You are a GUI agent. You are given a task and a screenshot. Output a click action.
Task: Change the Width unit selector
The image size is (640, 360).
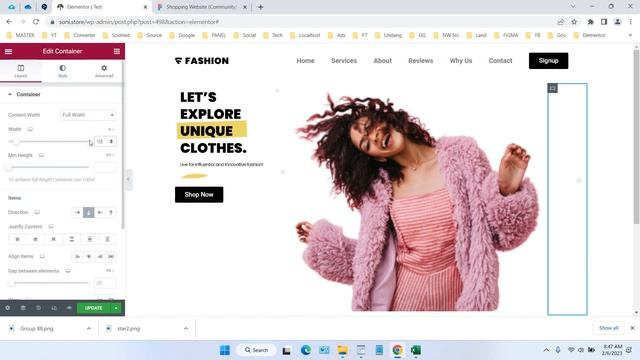pos(111,129)
